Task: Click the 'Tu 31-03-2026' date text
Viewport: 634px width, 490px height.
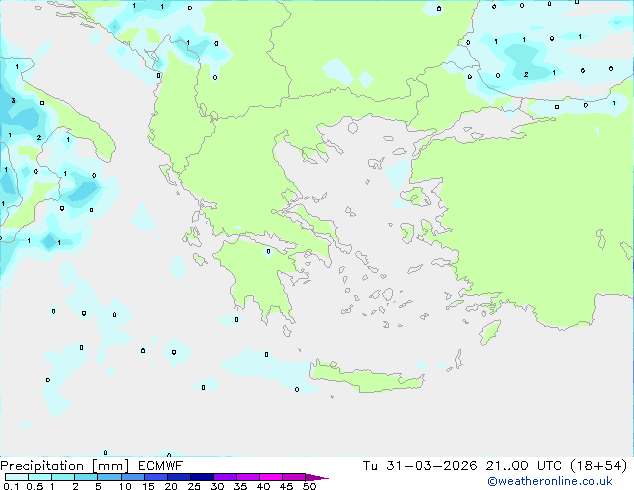Action: [x=420, y=466]
